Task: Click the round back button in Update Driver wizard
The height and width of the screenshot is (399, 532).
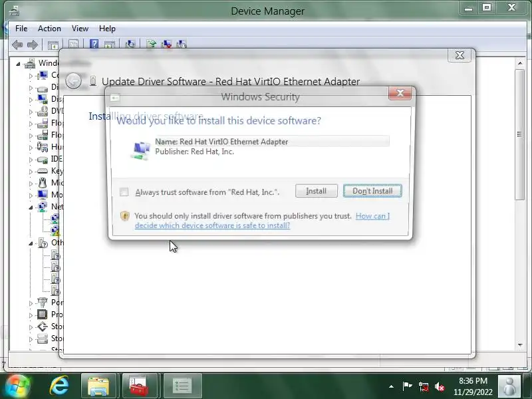Action: click(73, 81)
